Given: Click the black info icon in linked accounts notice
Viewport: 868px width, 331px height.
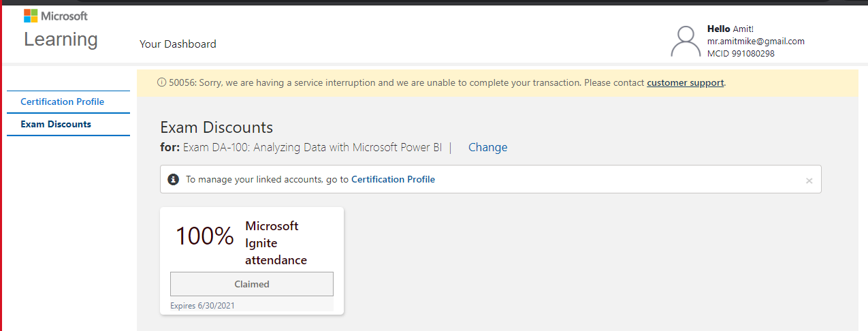Looking at the screenshot, I should (x=173, y=179).
